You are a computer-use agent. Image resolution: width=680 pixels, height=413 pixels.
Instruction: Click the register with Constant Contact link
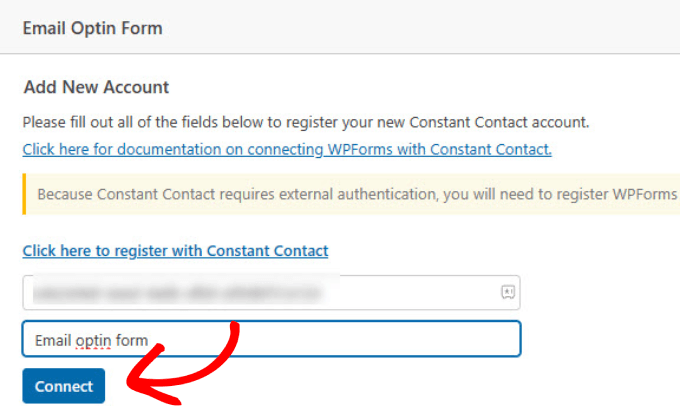pyautogui.click(x=175, y=250)
